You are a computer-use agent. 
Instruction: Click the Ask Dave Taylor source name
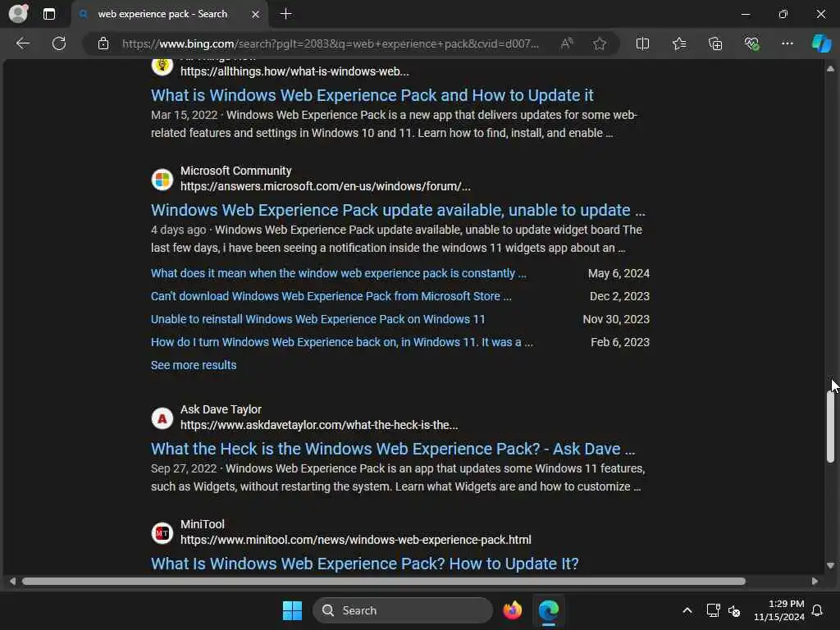[x=221, y=409]
